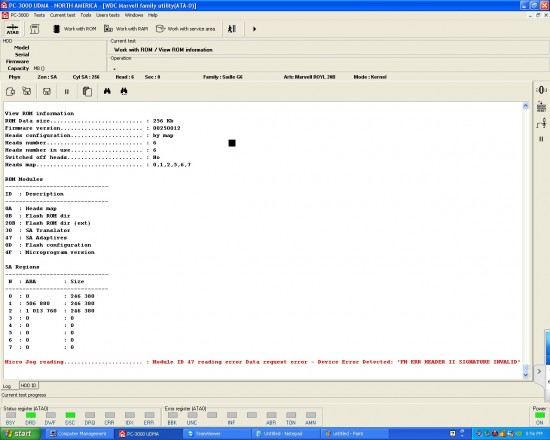
Task: Switch to Computer Management in taskbar
Action: point(79,434)
